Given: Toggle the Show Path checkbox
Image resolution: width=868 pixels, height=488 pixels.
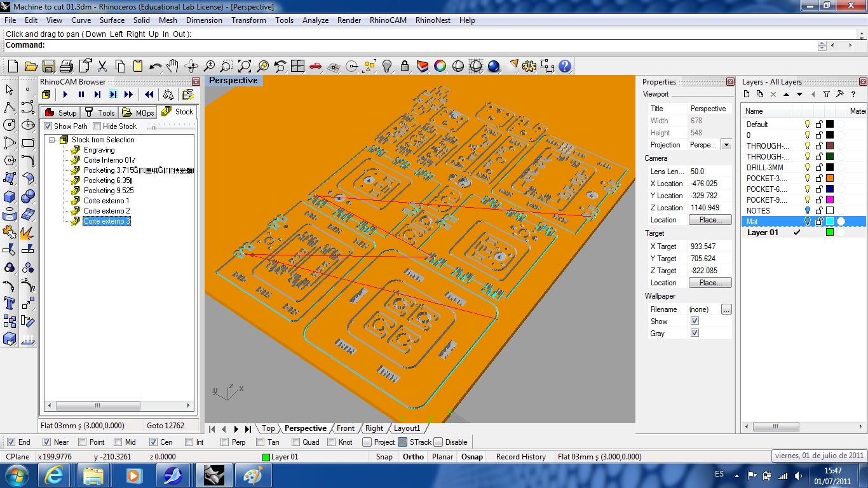Looking at the screenshot, I should click(x=48, y=126).
